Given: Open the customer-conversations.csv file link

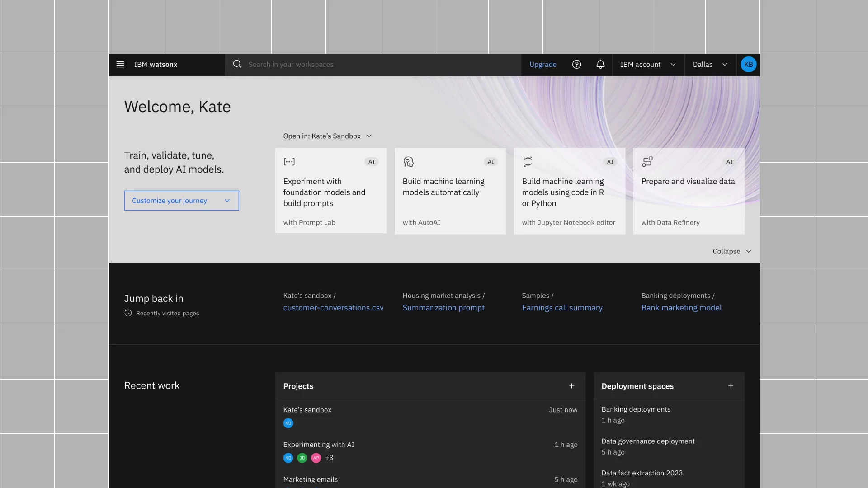Looking at the screenshot, I should click(333, 308).
